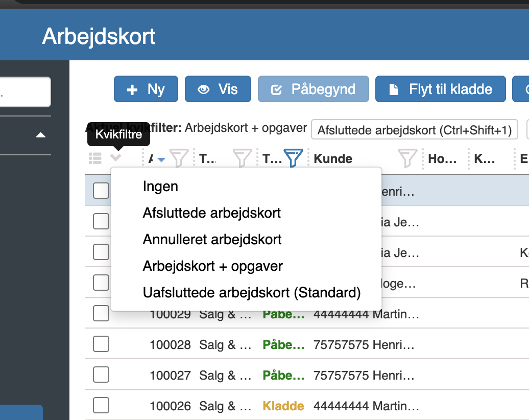Click the filter funnel beside first column

pos(179,158)
